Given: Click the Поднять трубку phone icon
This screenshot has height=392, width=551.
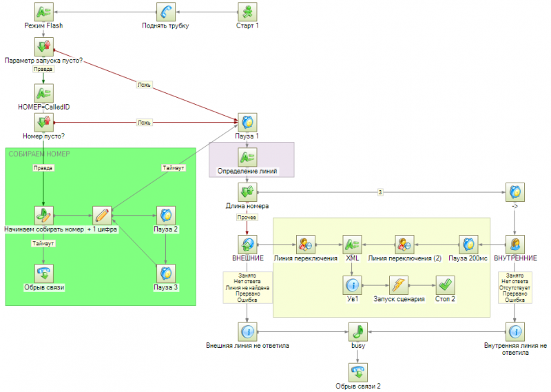Looking at the screenshot, I should (165, 12).
